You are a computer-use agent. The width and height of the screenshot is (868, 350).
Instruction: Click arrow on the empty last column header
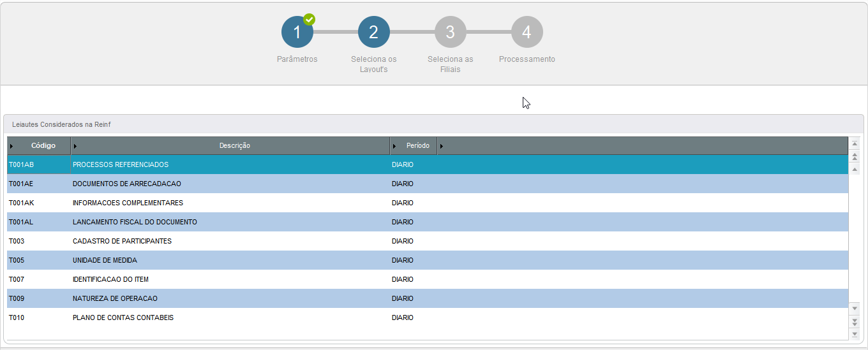442,146
